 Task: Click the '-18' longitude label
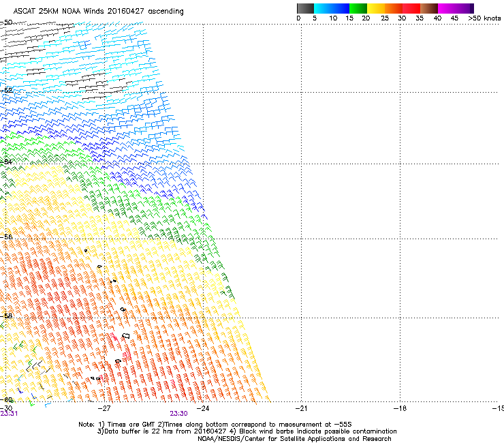point(400,408)
